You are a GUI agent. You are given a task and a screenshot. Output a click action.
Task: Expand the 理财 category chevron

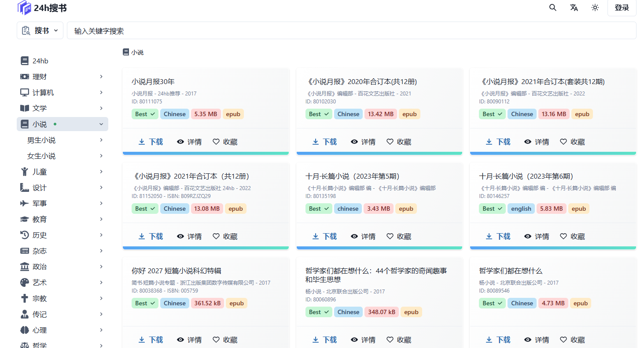coord(101,77)
